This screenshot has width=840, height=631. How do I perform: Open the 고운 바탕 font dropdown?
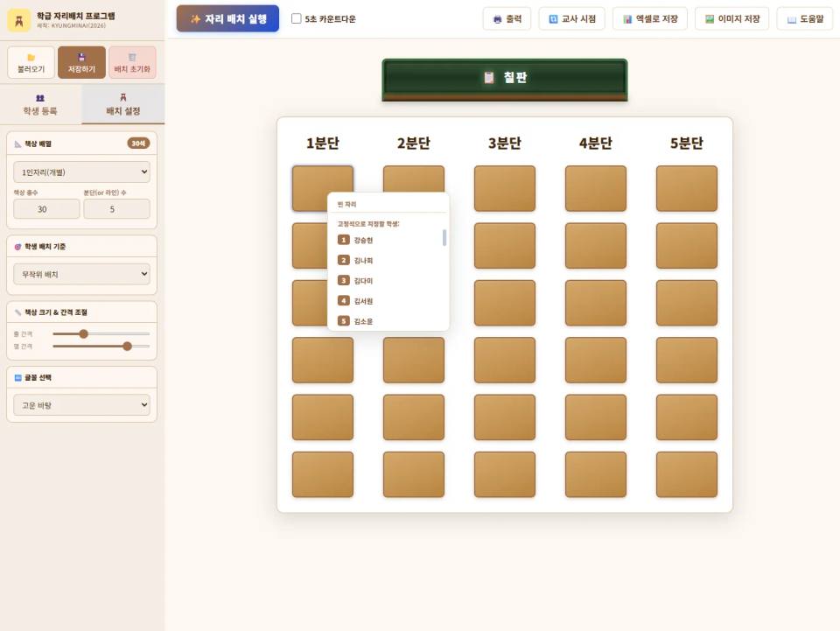tap(81, 405)
